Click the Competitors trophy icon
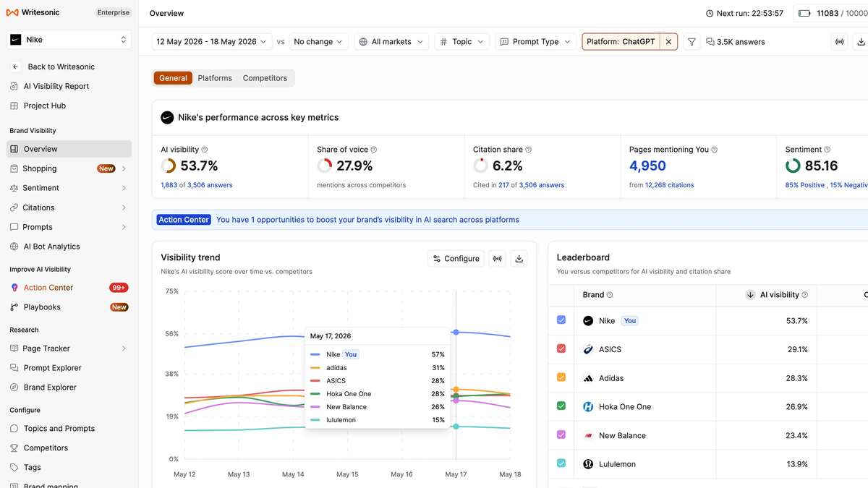The height and width of the screenshot is (488, 868). [x=14, y=448]
